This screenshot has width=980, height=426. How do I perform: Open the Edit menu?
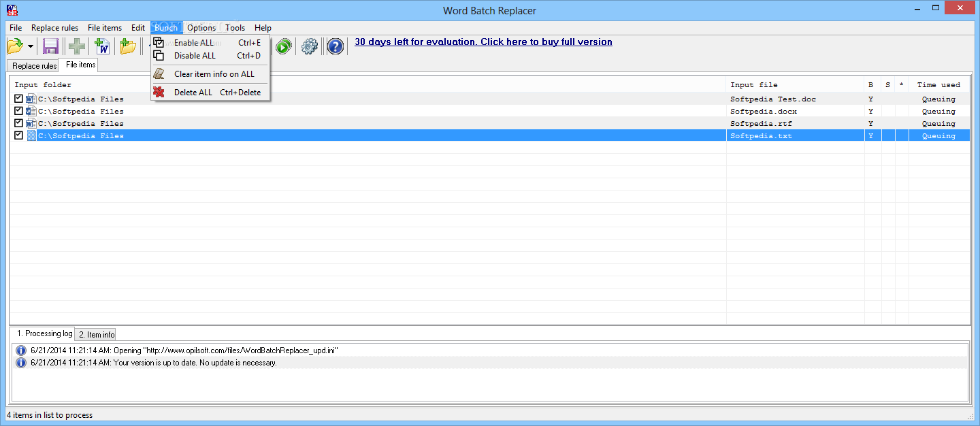pos(138,28)
